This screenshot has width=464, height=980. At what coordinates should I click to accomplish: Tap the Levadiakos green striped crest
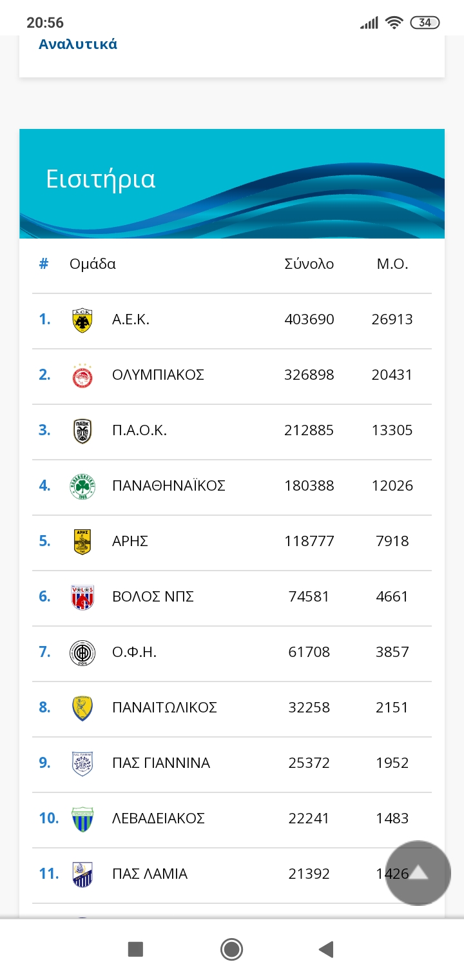[x=82, y=819]
